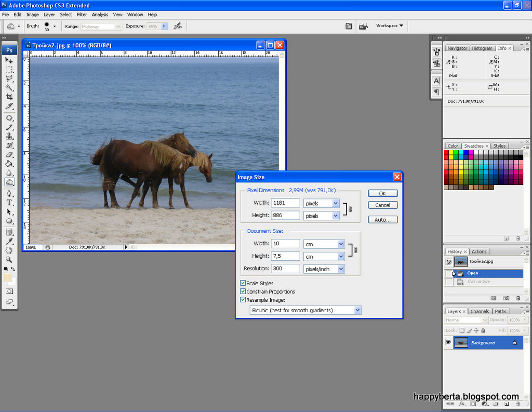
Task: Swap foreground and background colors
Action: point(13,269)
